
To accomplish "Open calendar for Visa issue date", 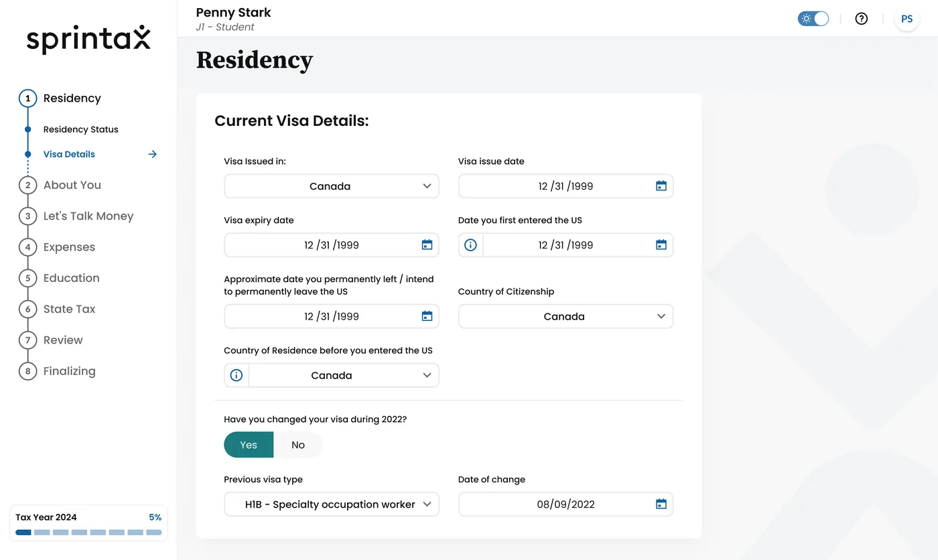I will tap(661, 186).
